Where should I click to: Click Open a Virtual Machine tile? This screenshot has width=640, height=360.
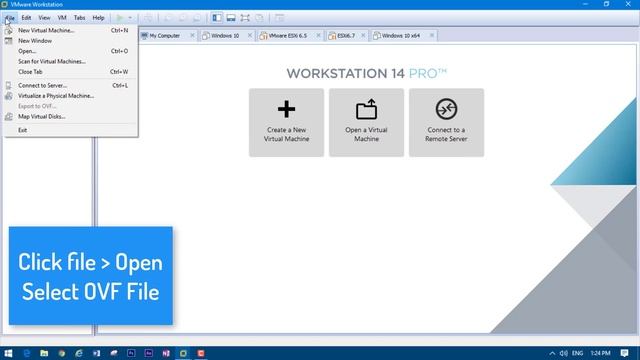coord(367,122)
